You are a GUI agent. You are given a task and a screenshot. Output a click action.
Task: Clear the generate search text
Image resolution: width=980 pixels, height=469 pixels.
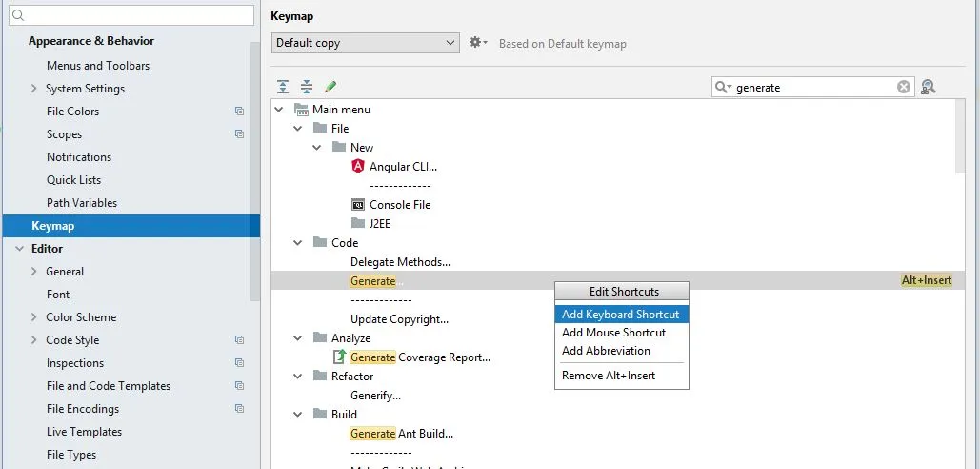point(904,87)
